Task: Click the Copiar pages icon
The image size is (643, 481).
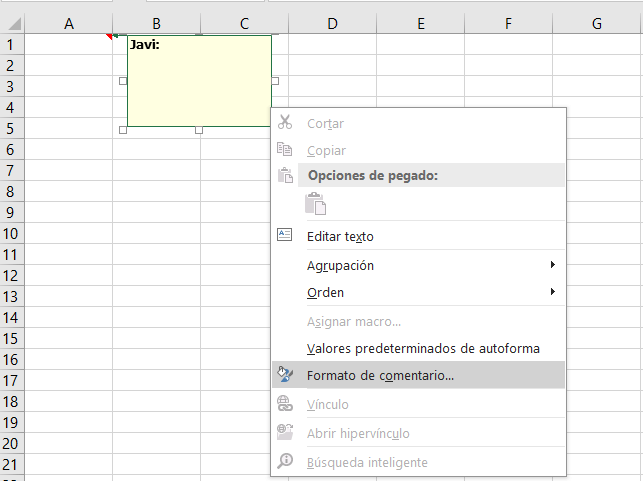Action: (285, 150)
